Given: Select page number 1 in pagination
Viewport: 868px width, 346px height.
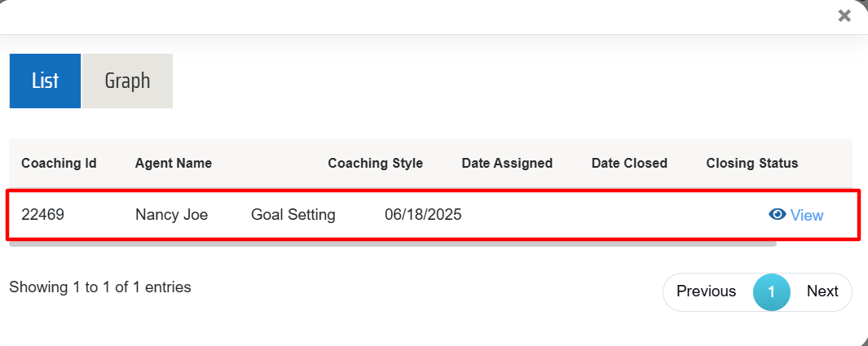Looking at the screenshot, I should (771, 291).
